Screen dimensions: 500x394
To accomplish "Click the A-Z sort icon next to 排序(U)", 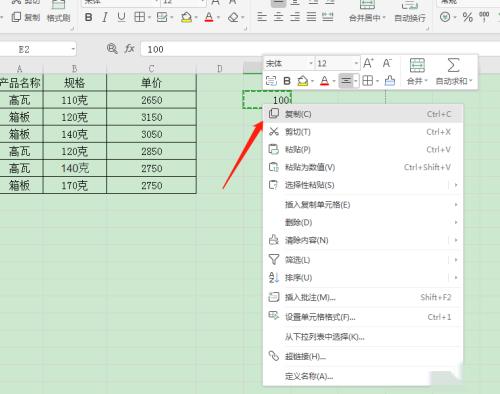I will point(274,277).
